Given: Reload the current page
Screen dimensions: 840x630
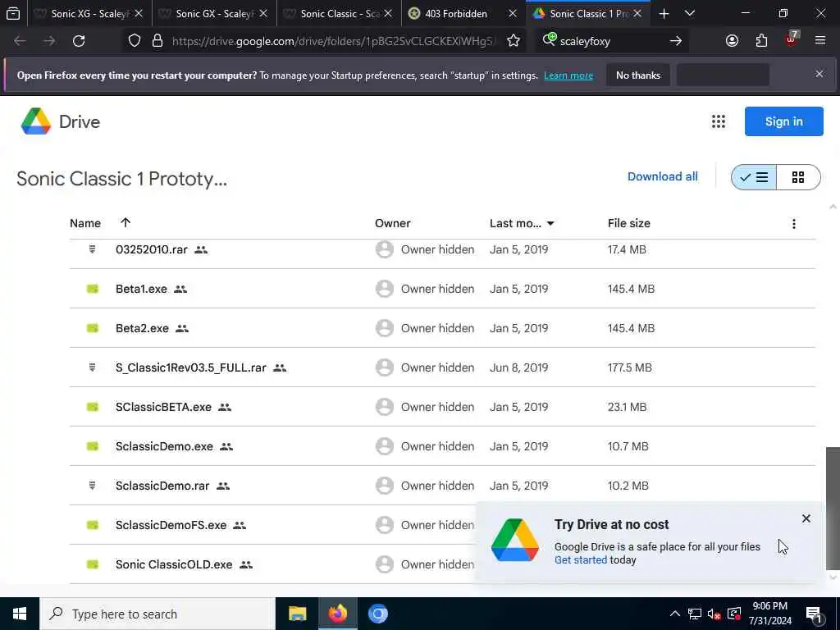Looking at the screenshot, I should (79, 41).
